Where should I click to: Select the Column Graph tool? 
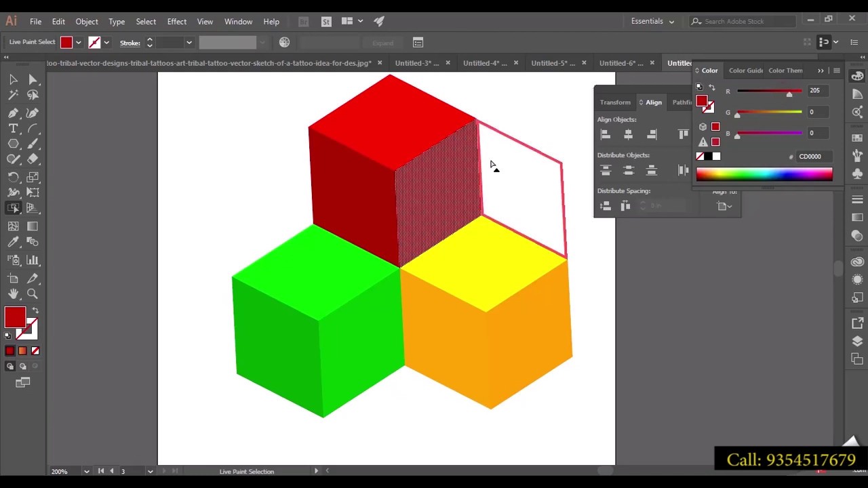pyautogui.click(x=33, y=260)
